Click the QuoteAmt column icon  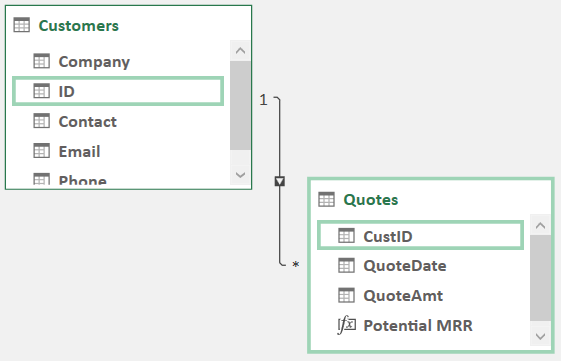346,295
